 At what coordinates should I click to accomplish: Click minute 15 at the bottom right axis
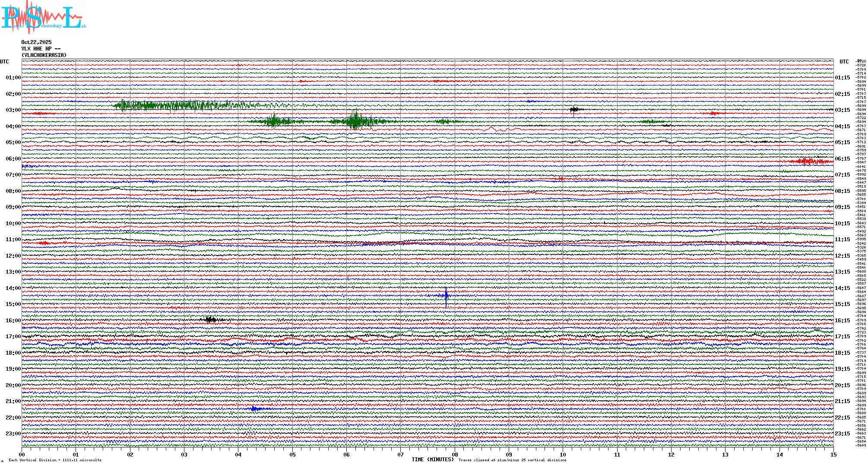[x=833, y=454]
